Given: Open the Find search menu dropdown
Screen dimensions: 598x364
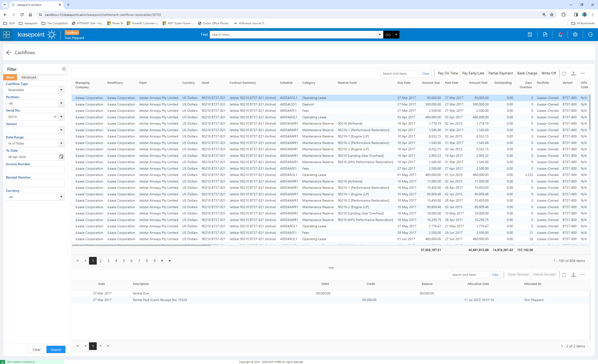Looking at the screenshot, I should (380, 35).
